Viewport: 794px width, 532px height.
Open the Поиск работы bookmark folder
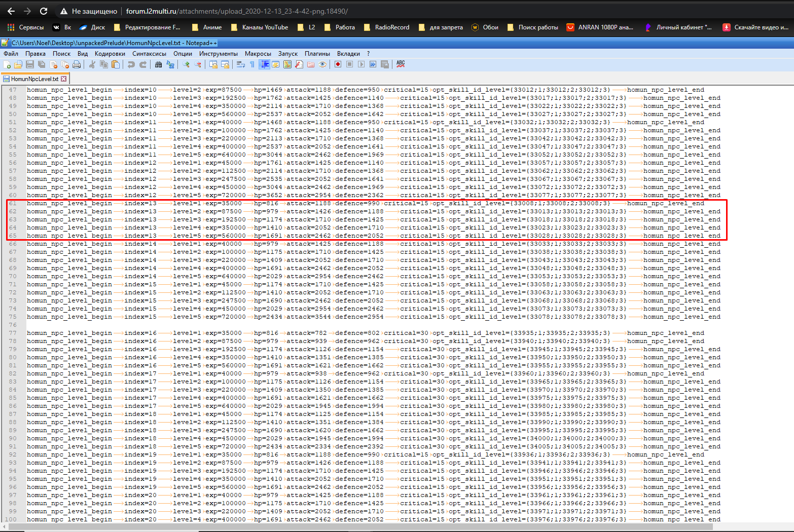[x=532, y=27]
